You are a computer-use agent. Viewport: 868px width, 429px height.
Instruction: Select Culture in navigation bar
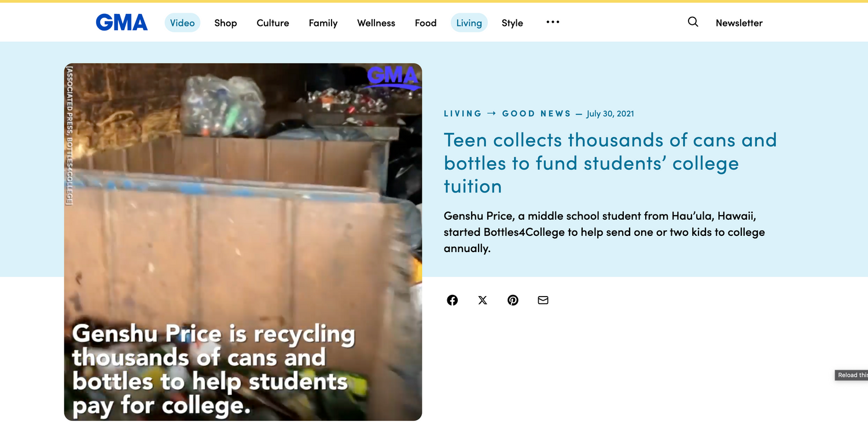[x=273, y=23]
